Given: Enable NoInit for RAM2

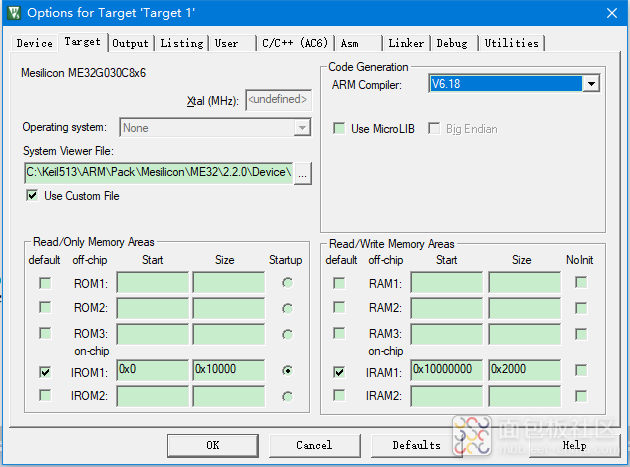Looking at the screenshot, I should pyautogui.click(x=581, y=308).
